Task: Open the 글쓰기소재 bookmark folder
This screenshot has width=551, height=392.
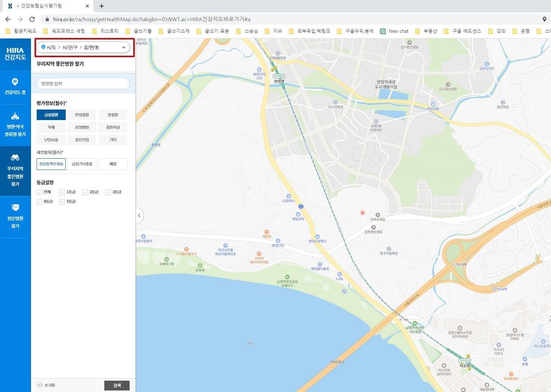Action: (x=174, y=31)
